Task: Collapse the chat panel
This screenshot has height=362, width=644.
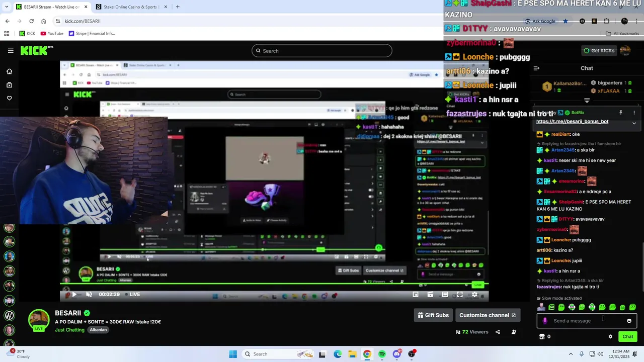Action: coord(536,68)
